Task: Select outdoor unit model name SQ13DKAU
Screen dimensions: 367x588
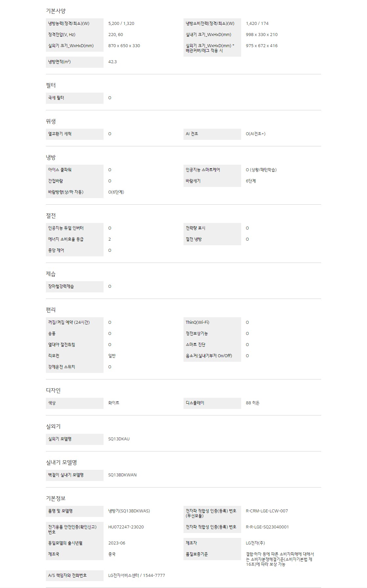Action: point(119,439)
